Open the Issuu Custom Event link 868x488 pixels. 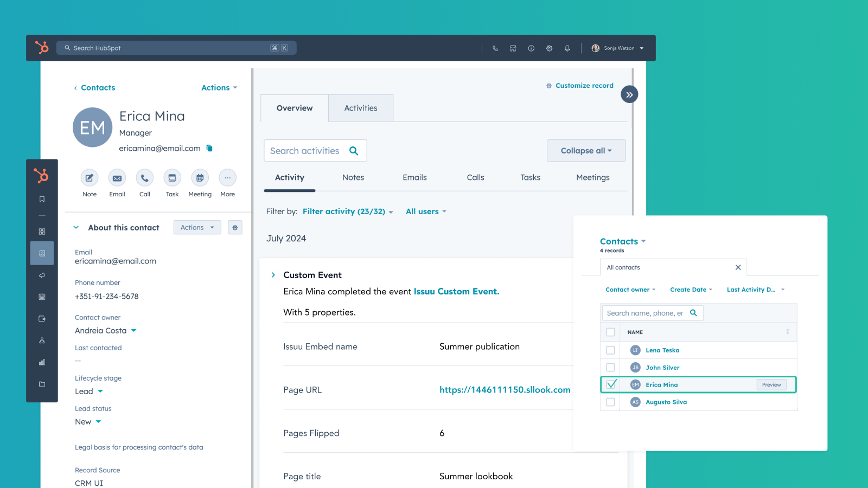click(456, 292)
